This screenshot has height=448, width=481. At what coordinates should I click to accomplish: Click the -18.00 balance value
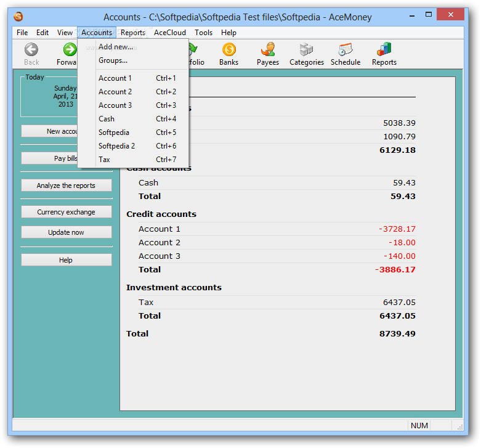(x=402, y=242)
